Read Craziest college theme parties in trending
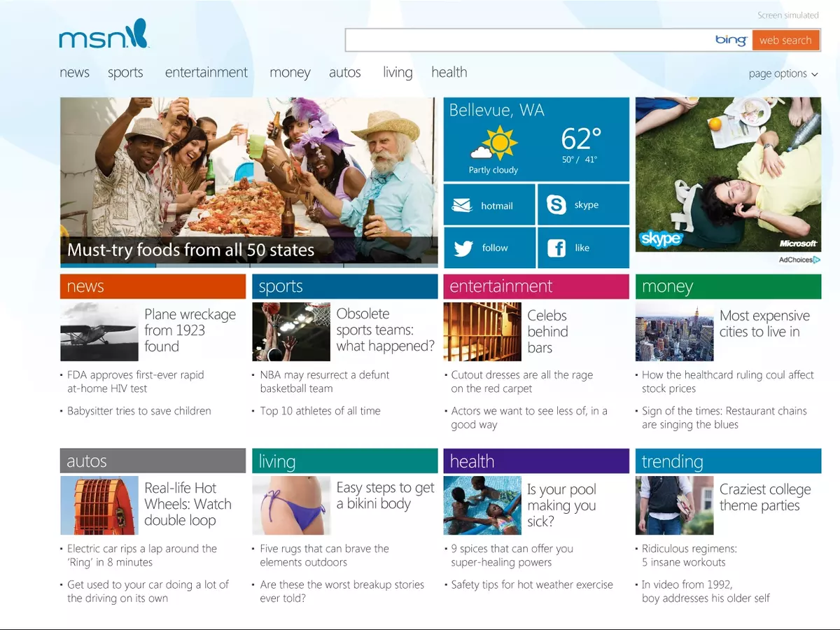The width and height of the screenshot is (840, 630). click(765, 497)
